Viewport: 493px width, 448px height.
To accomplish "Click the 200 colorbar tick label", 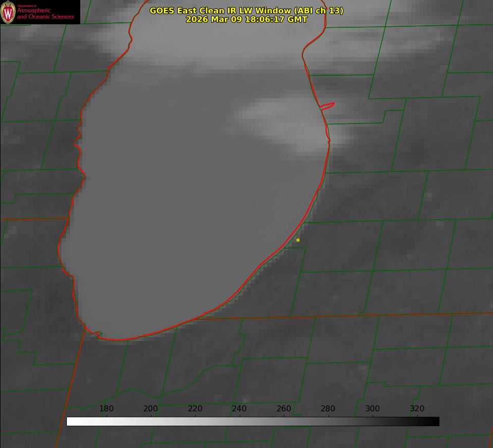I will click(151, 408).
